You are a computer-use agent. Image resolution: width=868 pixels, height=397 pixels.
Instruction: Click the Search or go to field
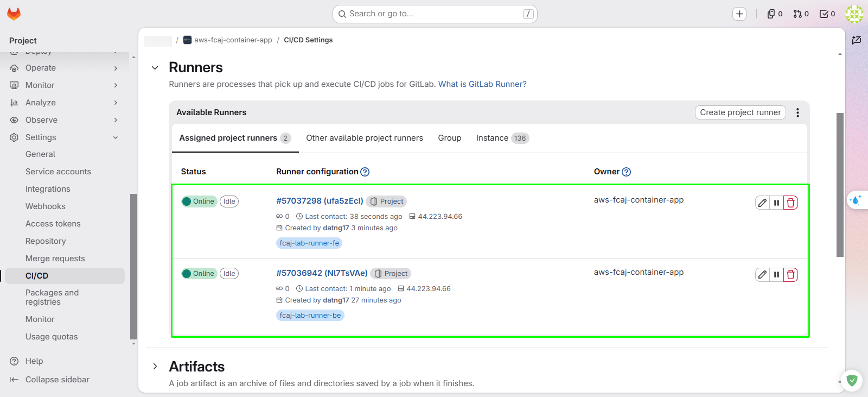(x=435, y=14)
